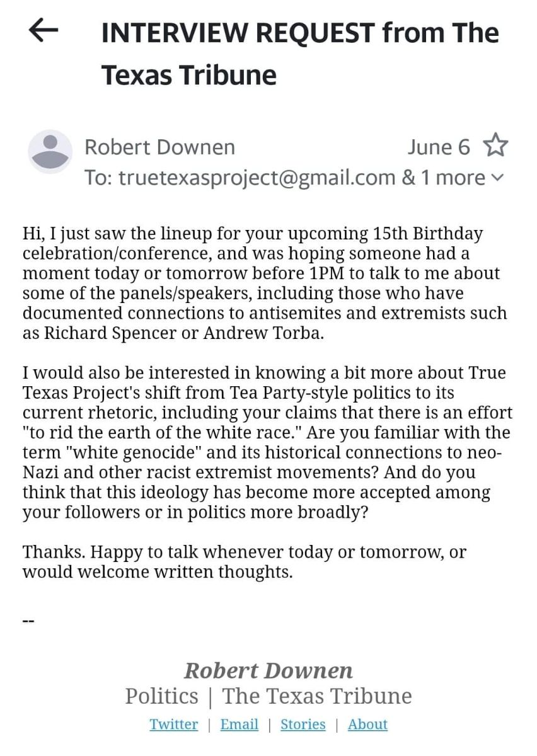This screenshot has width=537, height=756.
Task: Tap the paragraph mentioning 'white genocide'
Action: pos(268,443)
